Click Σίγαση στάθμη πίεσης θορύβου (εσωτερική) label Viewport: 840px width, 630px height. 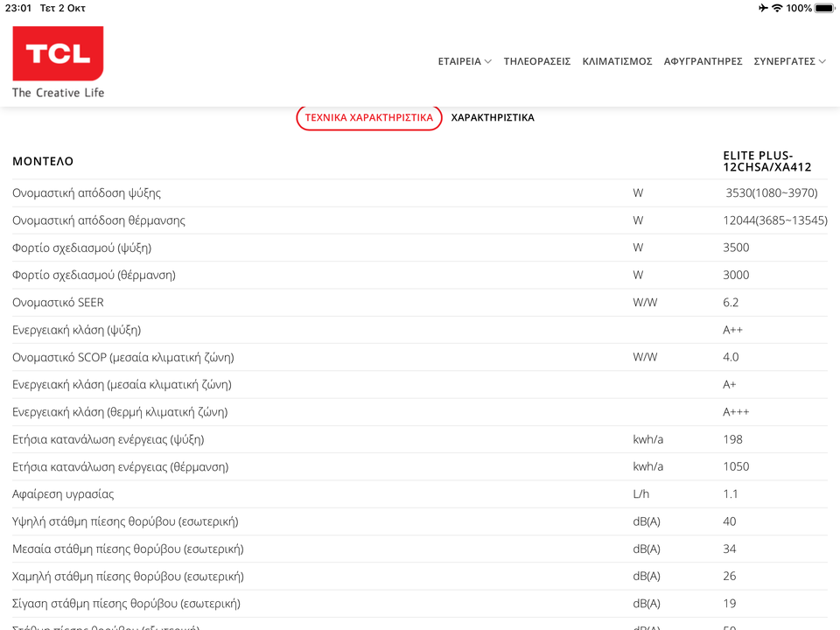click(126, 604)
